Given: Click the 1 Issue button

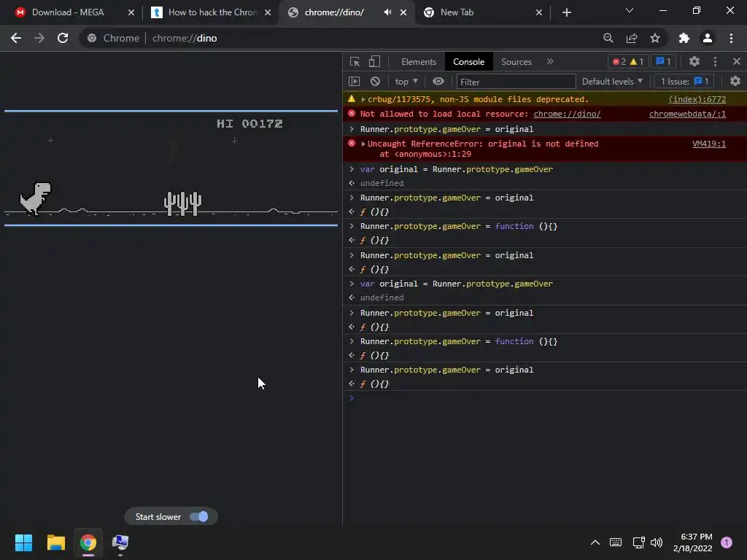Looking at the screenshot, I should (684, 82).
